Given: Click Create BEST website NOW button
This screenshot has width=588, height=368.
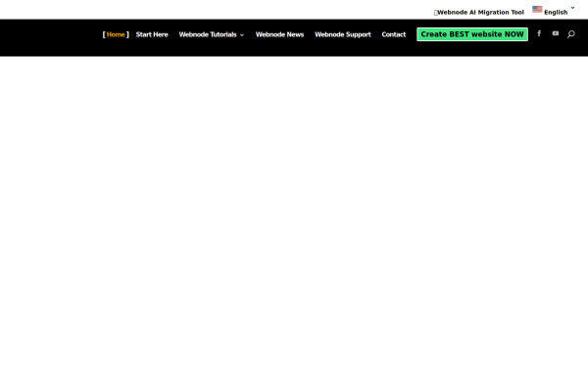Looking at the screenshot, I should pos(472,34).
